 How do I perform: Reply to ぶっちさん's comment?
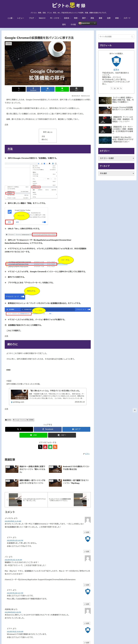[87, 532]
